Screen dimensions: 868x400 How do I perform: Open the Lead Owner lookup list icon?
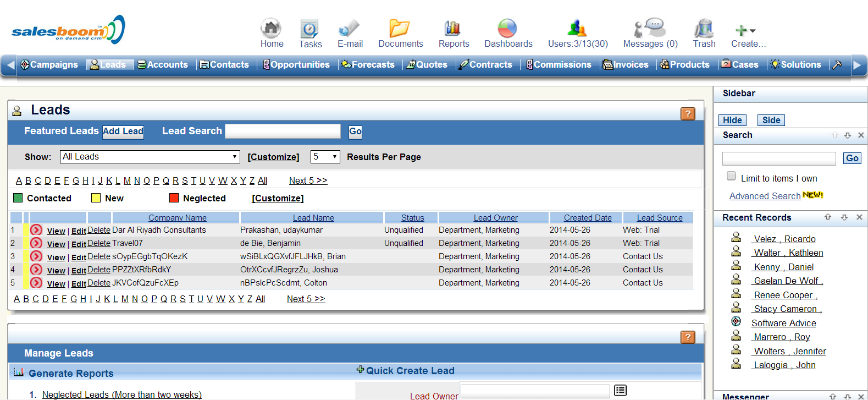620,390
